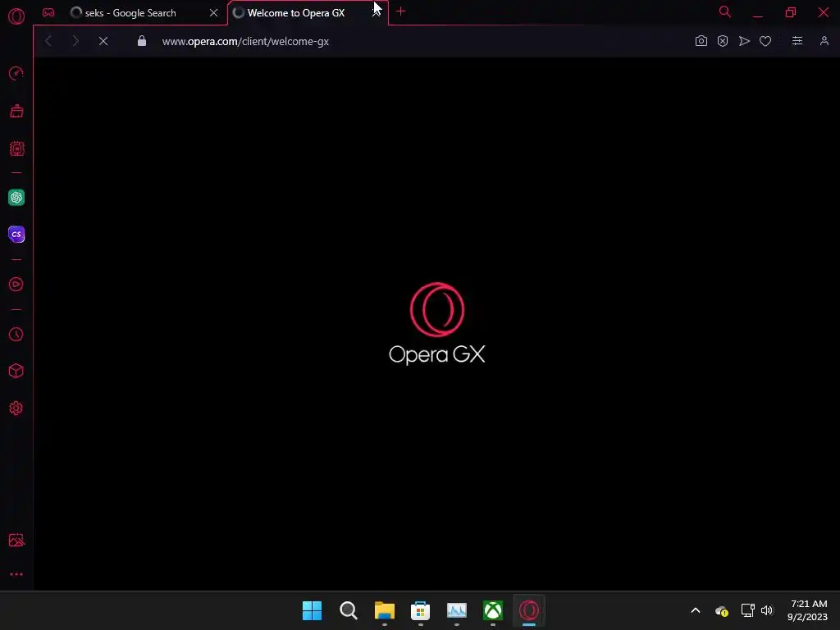Click Opera GX taskbar icon

(x=529, y=610)
